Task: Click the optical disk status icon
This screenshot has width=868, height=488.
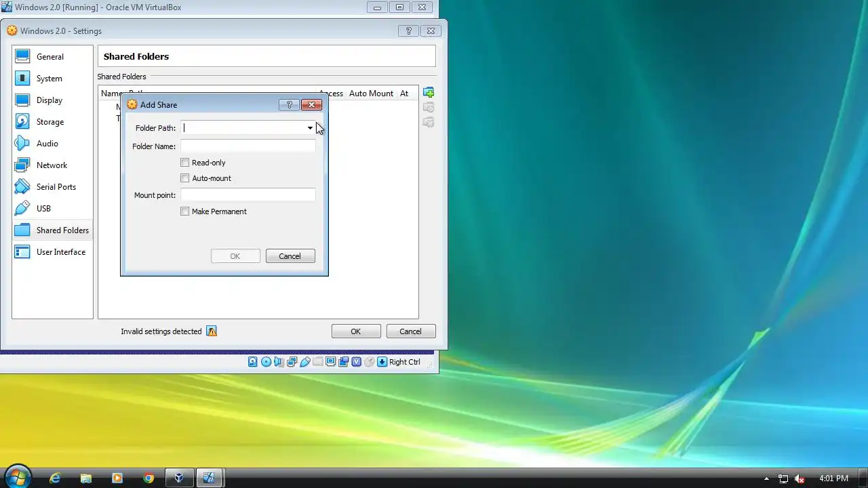Action: coord(266,362)
